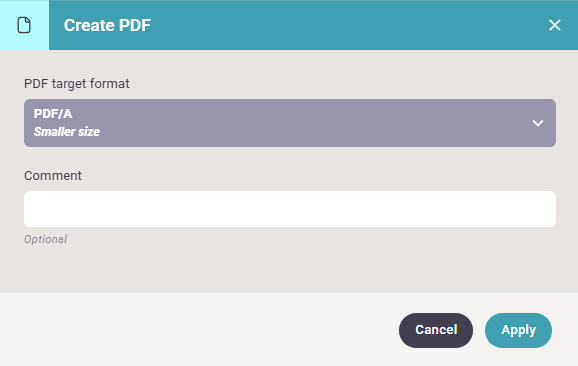The width and height of the screenshot is (578, 366).
Task: Cancel the PDF creation
Action: (x=436, y=330)
